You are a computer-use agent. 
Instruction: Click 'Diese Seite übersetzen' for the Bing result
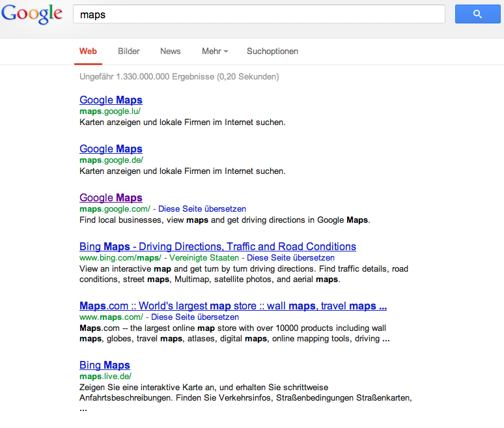point(290,258)
